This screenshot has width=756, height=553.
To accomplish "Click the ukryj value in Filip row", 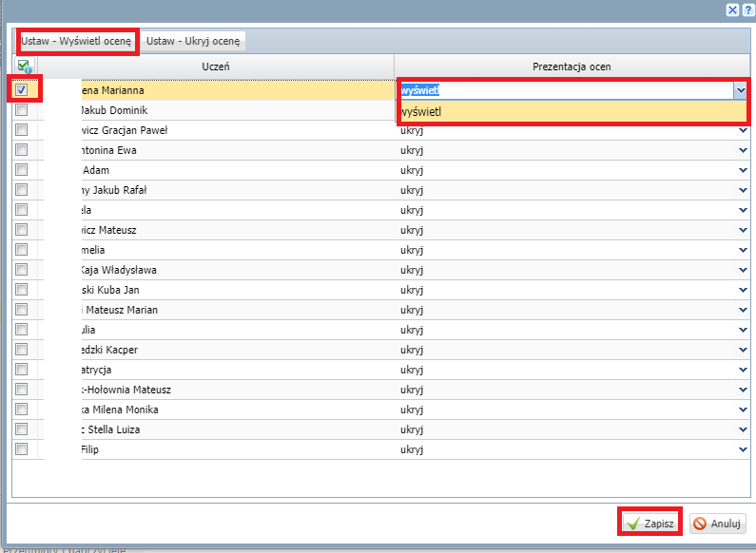I will click(x=412, y=450).
